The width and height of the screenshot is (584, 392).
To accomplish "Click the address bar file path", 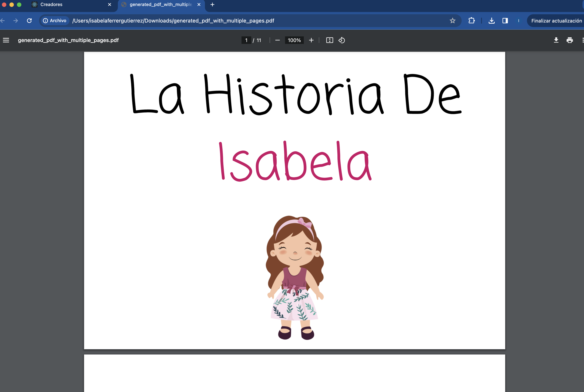I will click(173, 21).
